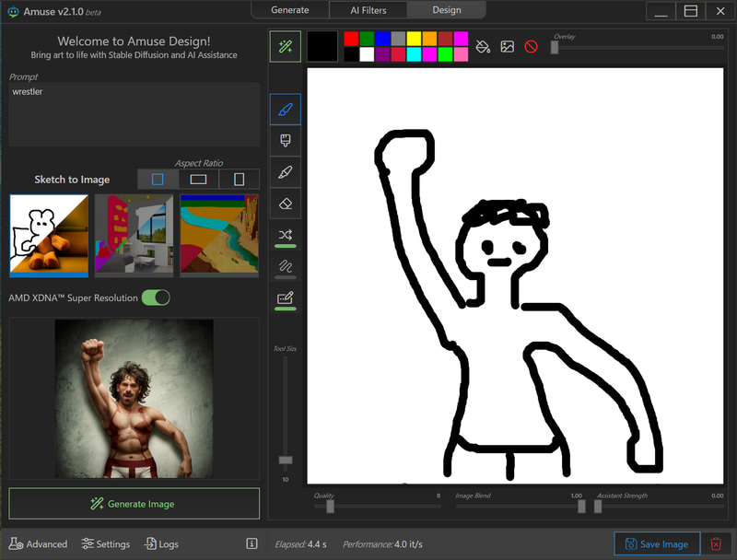Open the Logs view

161,544
